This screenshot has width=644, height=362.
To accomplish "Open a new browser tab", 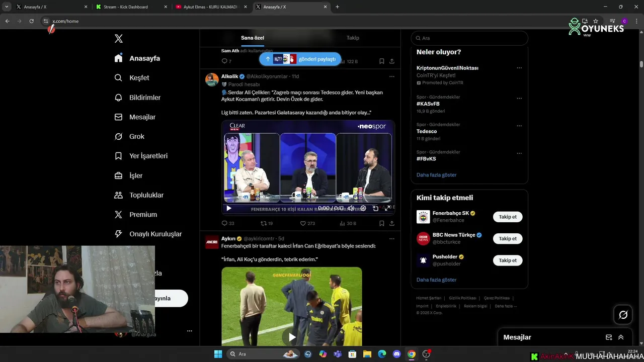I will 337,7.
